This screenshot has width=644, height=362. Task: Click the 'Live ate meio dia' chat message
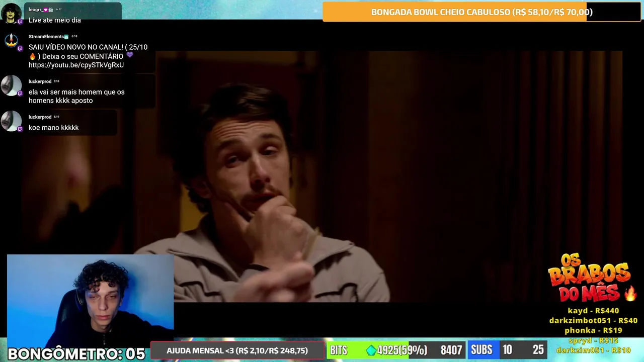55,20
